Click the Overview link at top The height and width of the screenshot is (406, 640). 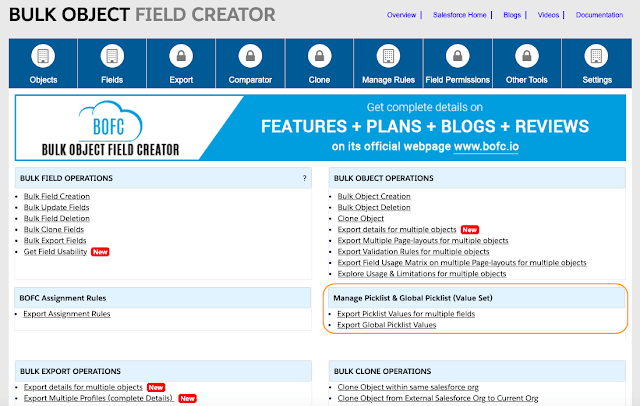[402, 17]
